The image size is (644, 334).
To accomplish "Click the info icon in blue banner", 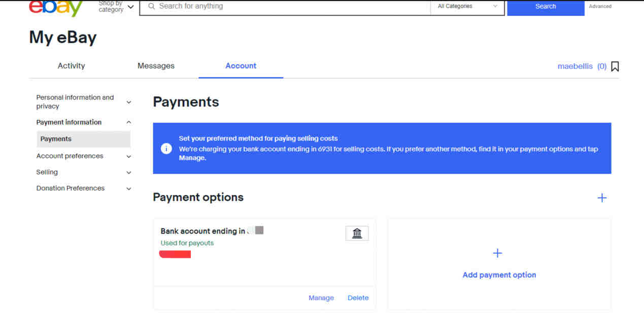I will pyautogui.click(x=166, y=149).
